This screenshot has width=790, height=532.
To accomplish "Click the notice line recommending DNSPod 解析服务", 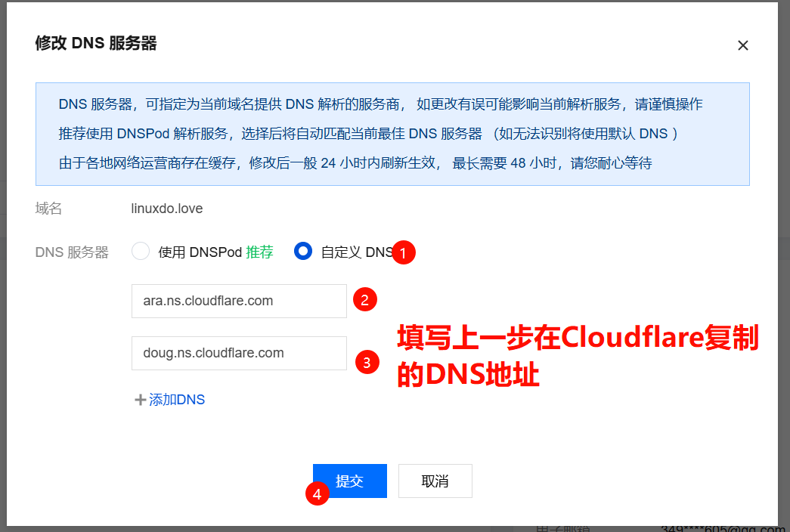I will (x=369, y=134).
